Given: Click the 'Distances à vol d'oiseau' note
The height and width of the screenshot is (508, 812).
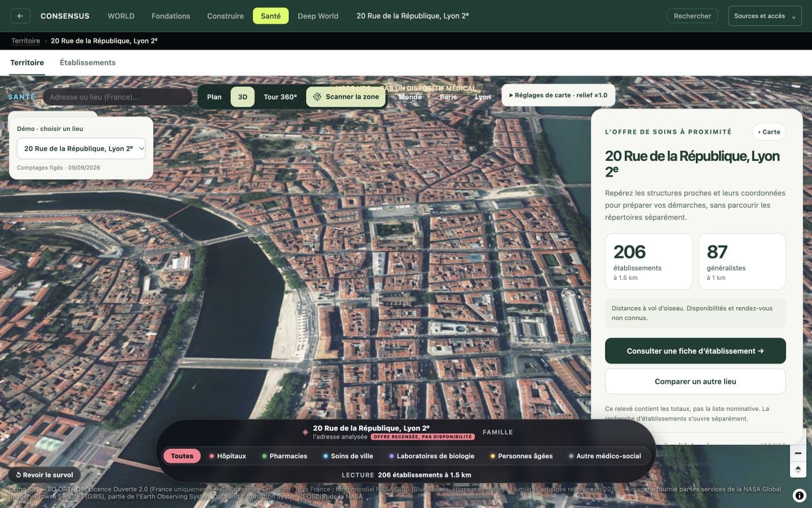Looking at the screenshot, I should [695, 313].
